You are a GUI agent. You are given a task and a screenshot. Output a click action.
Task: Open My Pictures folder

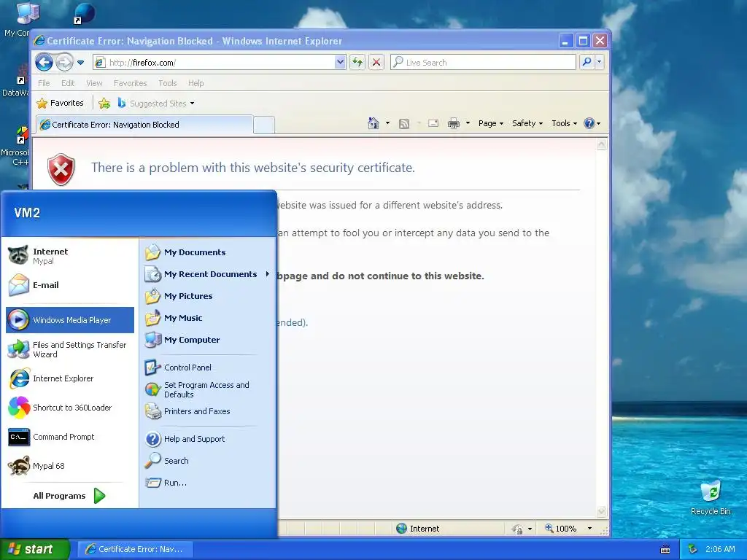click(208, 296)
